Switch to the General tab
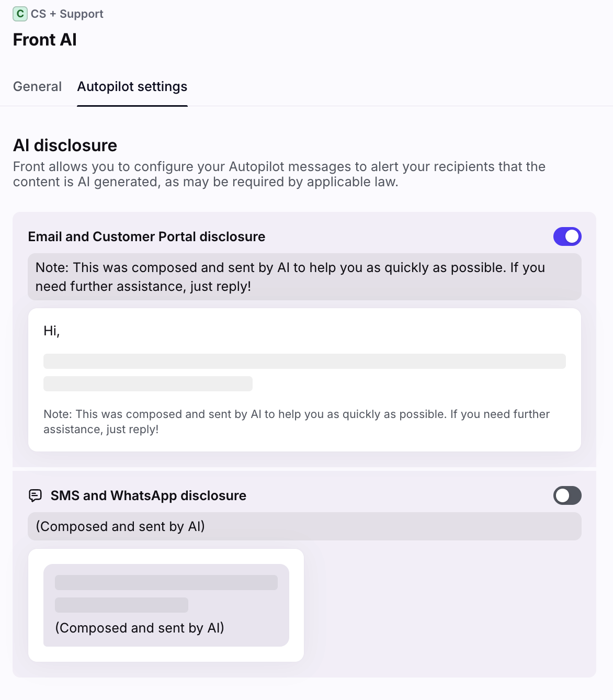Screen dimensions: 613x700 point(37,87)
